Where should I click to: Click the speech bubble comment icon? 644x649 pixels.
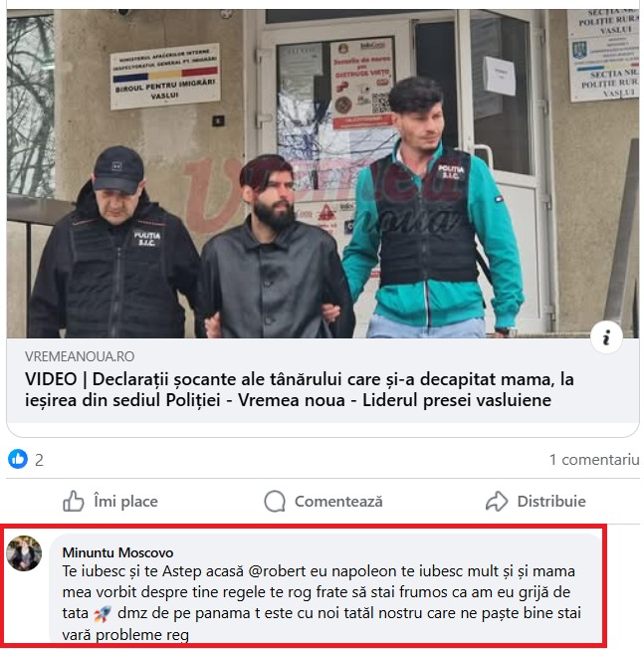(275, 502)
